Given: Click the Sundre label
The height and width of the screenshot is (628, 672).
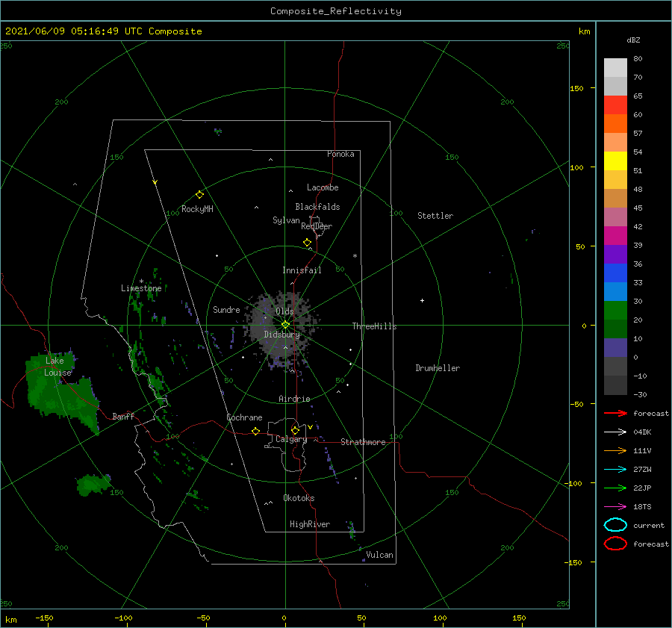Looking at the screenshot, I should tap(226, 309).
